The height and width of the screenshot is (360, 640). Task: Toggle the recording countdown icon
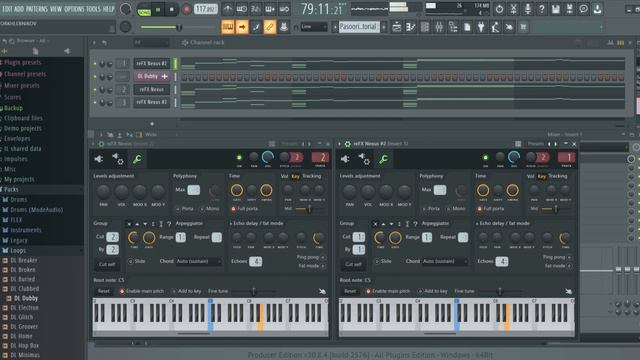point(256,9)
